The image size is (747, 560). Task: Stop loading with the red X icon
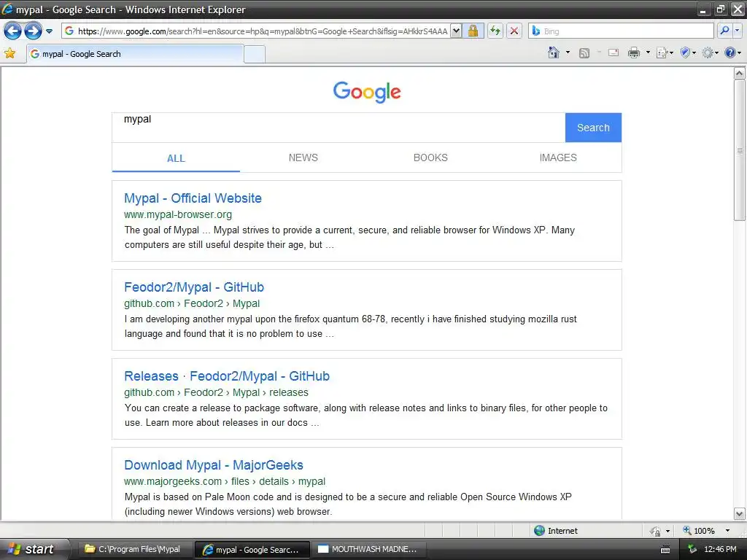point(514,31)
